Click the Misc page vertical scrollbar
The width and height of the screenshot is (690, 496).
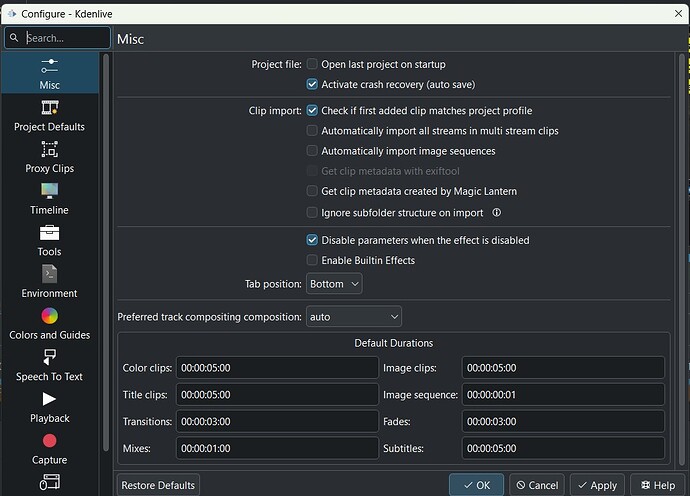[x=682, y=260]
